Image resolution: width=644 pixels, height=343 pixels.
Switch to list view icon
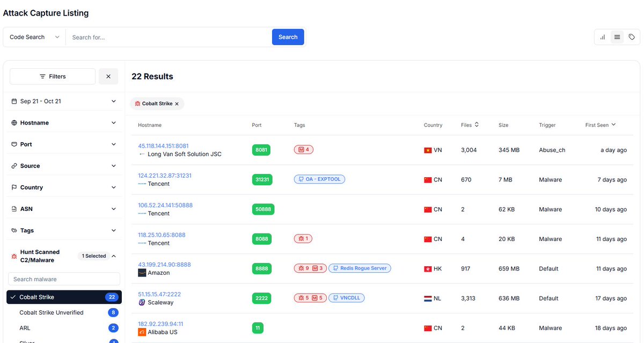point(617,37)
